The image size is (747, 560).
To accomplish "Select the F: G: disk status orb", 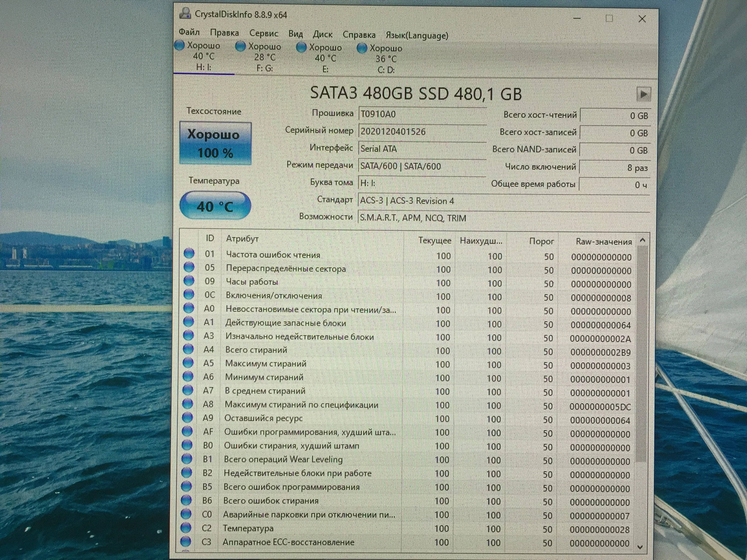I will tap(241, 46).
